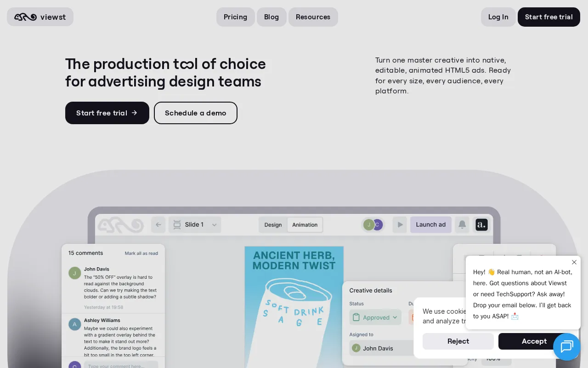Screen dimensions: 588x368
Task: Reject cookies
Action: [x=458, y=341]
